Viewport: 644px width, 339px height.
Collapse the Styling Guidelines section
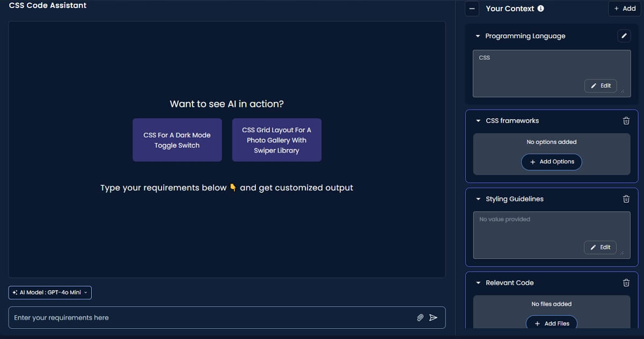(x=478, y=199)
